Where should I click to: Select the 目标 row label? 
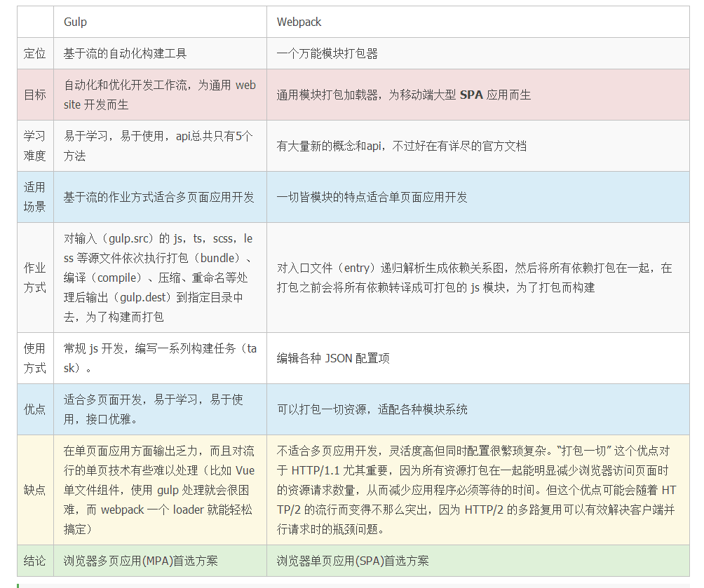coord(35,95)
